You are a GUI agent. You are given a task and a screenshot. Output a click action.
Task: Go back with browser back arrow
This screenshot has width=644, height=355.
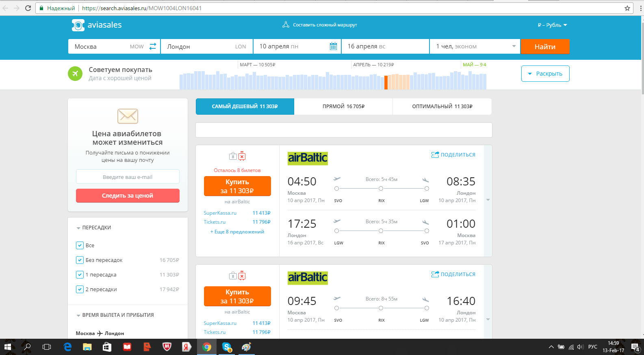pos(5,8)
